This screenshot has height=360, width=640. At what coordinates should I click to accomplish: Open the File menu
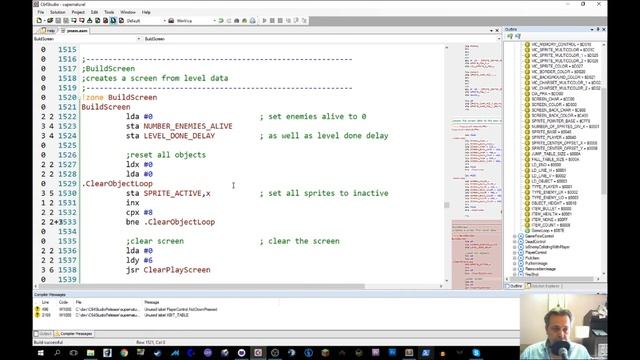tap(40, 12)
